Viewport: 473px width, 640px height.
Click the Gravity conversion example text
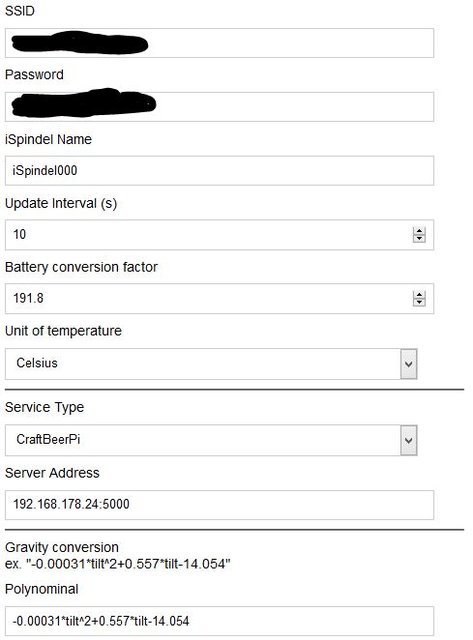point(118,564)
